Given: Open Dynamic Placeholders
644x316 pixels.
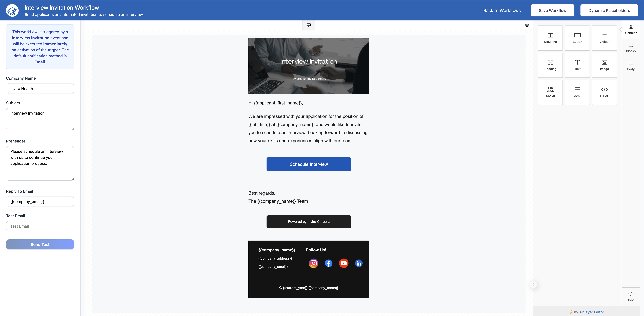Looking at the screenshot, I should point(609,11).
